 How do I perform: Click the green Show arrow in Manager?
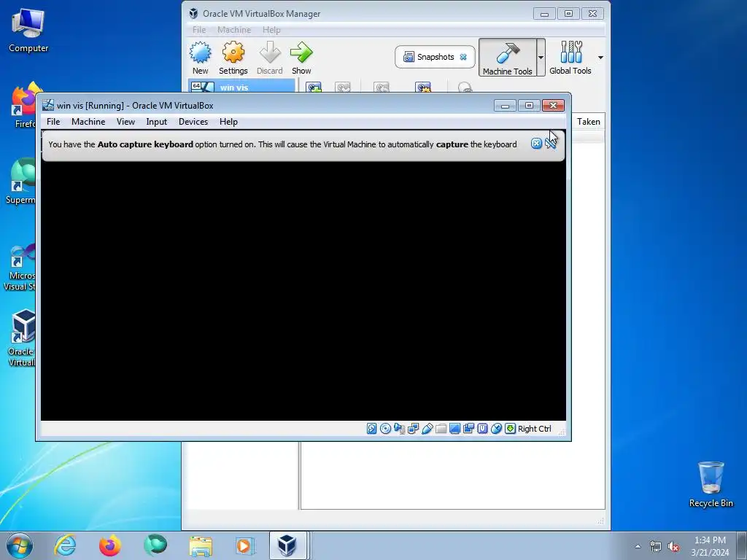tap(301, 58)
